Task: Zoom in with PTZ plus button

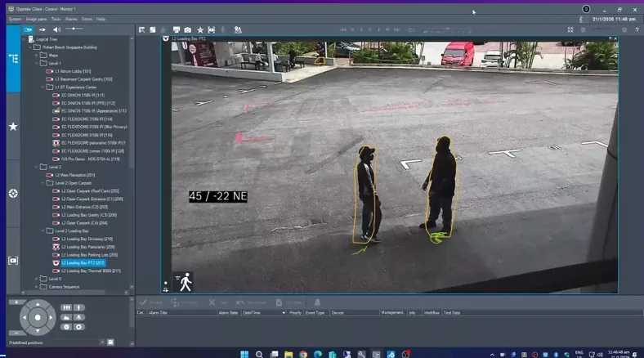Action: tap(16, 302)
